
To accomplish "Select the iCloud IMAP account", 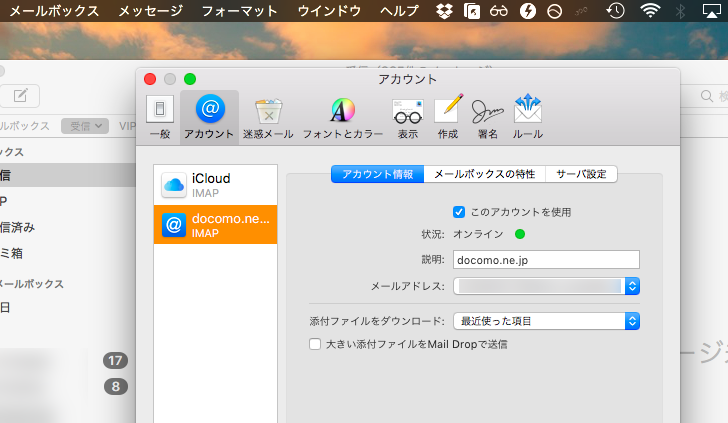I will click(215, 185).
